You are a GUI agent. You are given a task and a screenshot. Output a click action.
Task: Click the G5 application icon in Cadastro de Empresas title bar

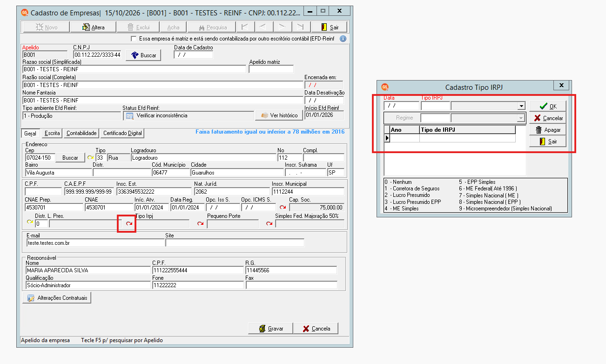pyautogui.click(x=25, y=12)
